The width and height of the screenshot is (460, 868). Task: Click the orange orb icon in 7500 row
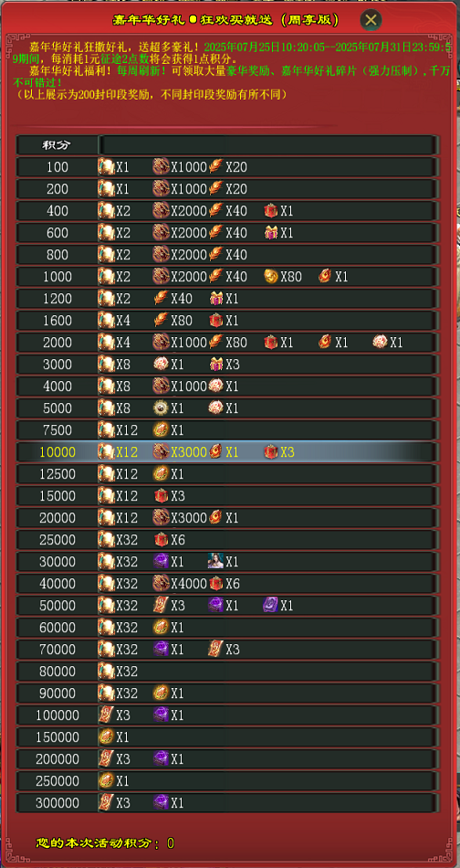[161, 429]
